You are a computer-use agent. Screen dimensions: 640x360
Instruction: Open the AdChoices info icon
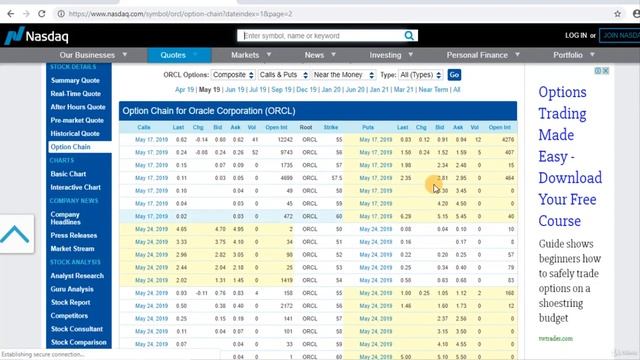click(598, 71)
